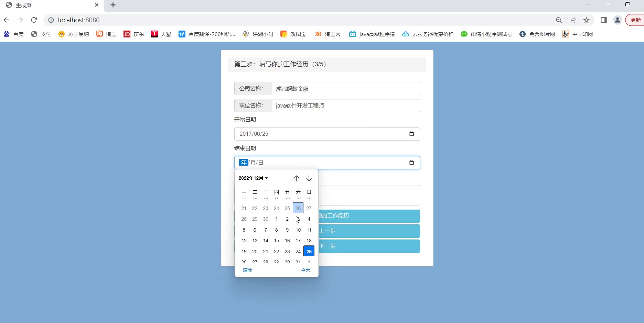Bookmark this page with the star icon
This screenshot has height=323, width=644.
587,20
